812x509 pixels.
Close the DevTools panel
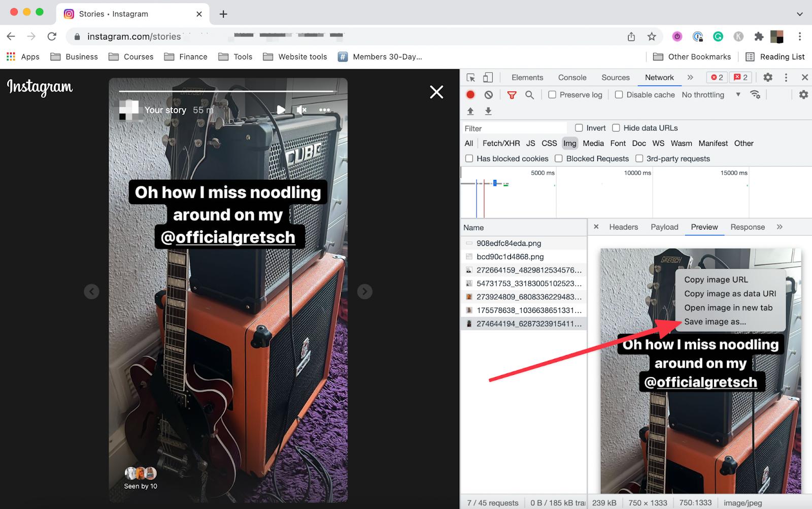pos(804,77)
